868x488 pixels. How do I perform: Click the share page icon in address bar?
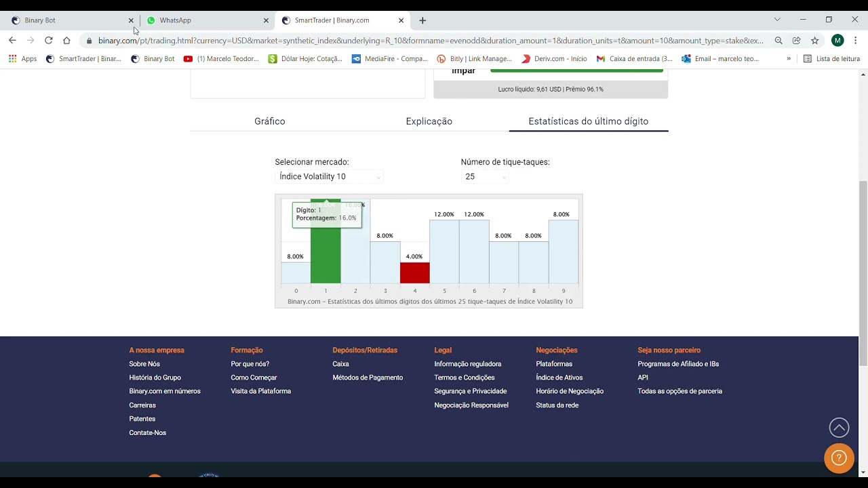(x=797, y=41)
